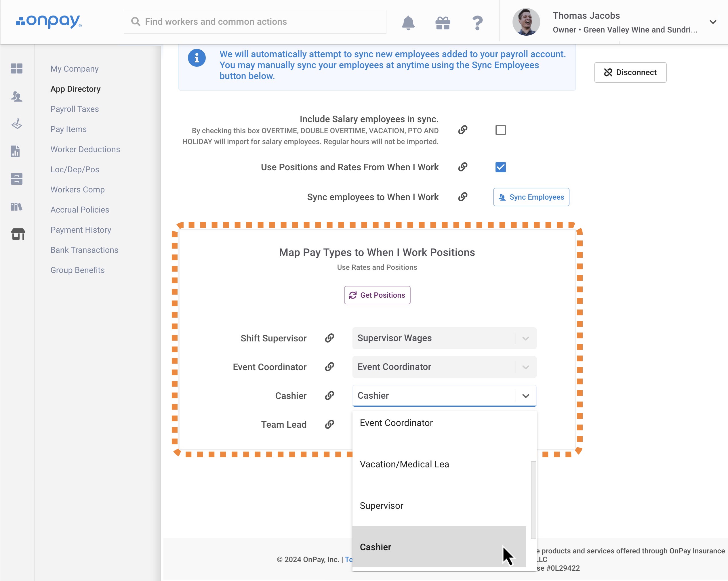Go to Loc/Dep/Pos
The height and width of the screenshot is (581, 728).
click(75, 169)
